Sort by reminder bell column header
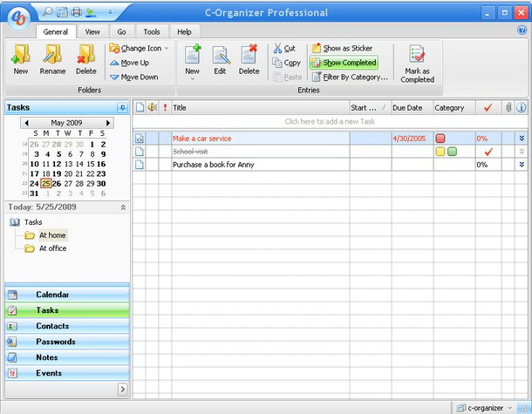Viewport: 532px width, 414px height. [152, 108]
